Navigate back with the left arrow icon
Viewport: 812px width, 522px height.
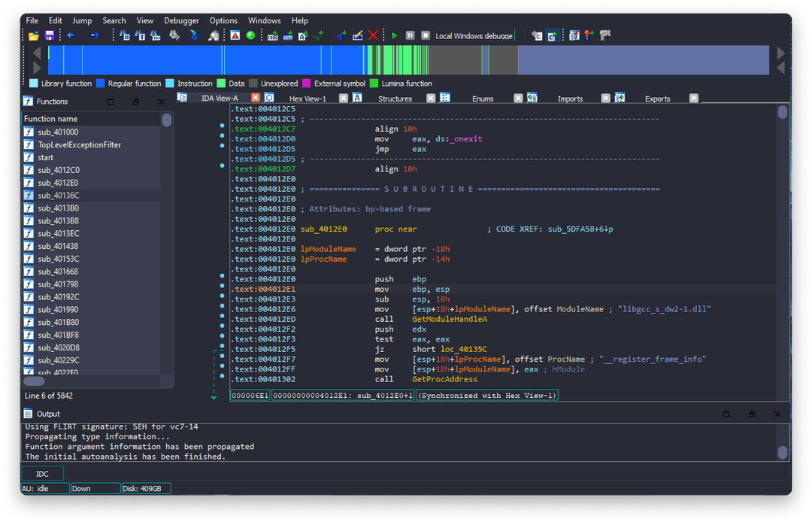tap(71, 35)
